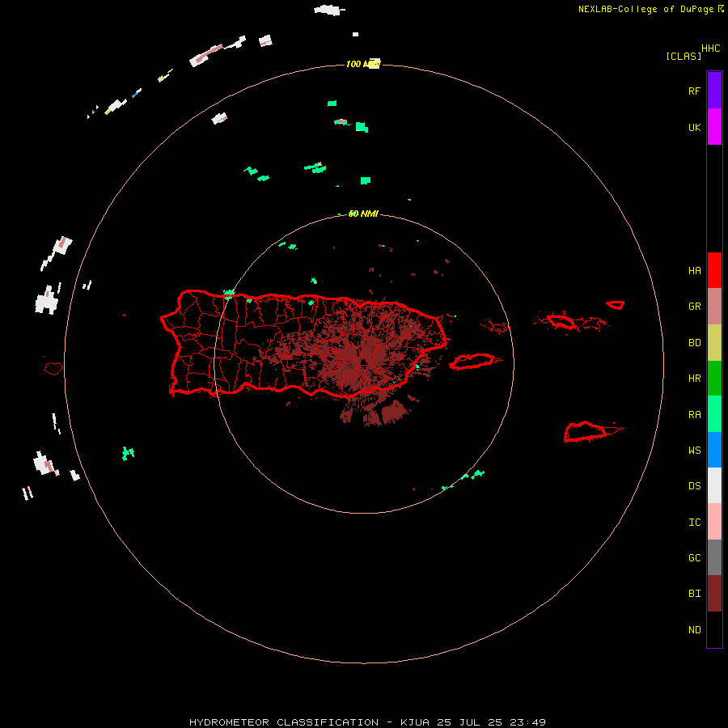The height and width of the screenshot is (728, 728).
Task: Click the UK legend label
Action: [x=694, y=127]
